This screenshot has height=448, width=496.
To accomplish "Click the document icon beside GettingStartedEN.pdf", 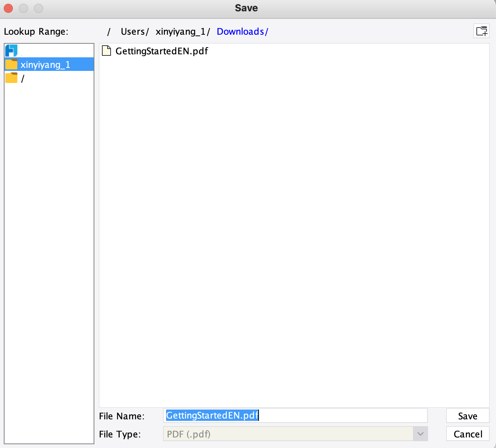I will coord(106,51).
